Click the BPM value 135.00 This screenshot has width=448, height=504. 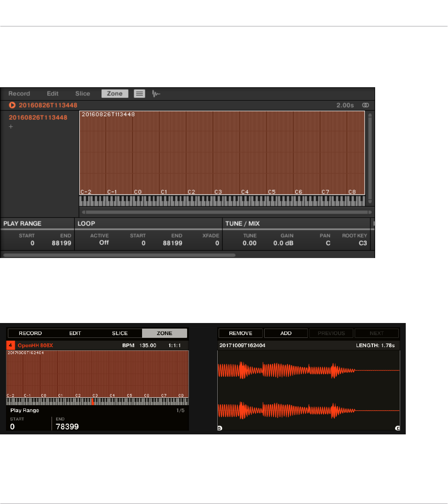[x=148, y=346]
